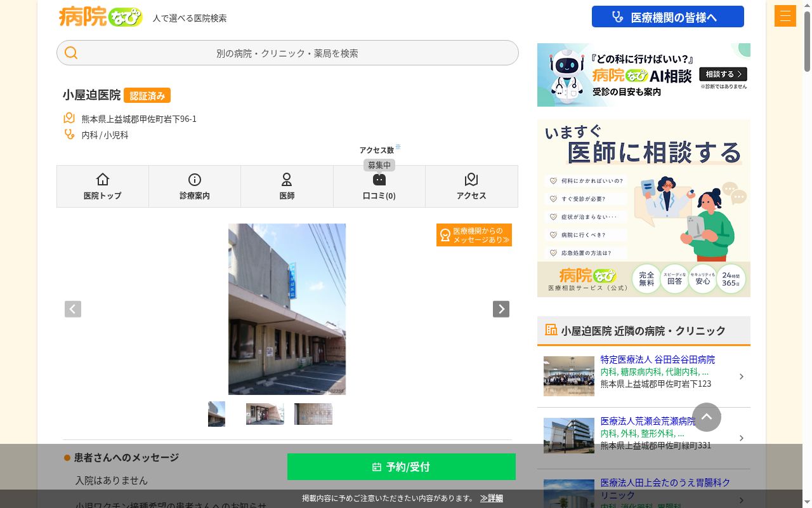Open the アクセス tab

471,186
